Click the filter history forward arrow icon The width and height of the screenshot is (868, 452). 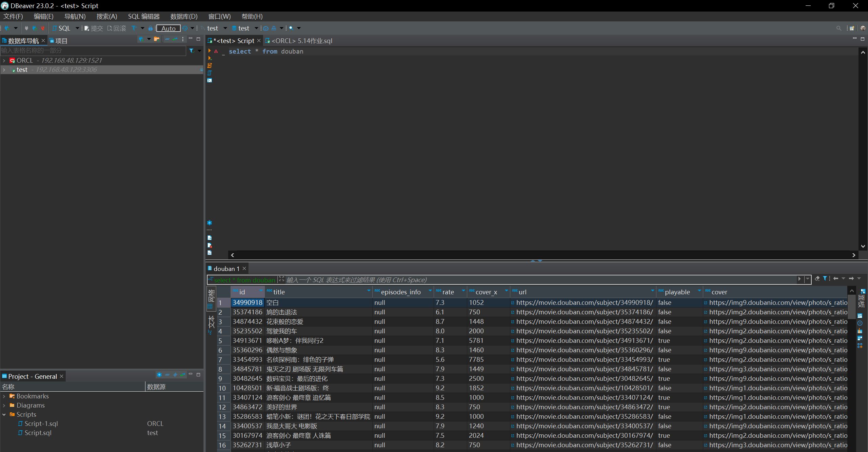[x=851, y=278]
